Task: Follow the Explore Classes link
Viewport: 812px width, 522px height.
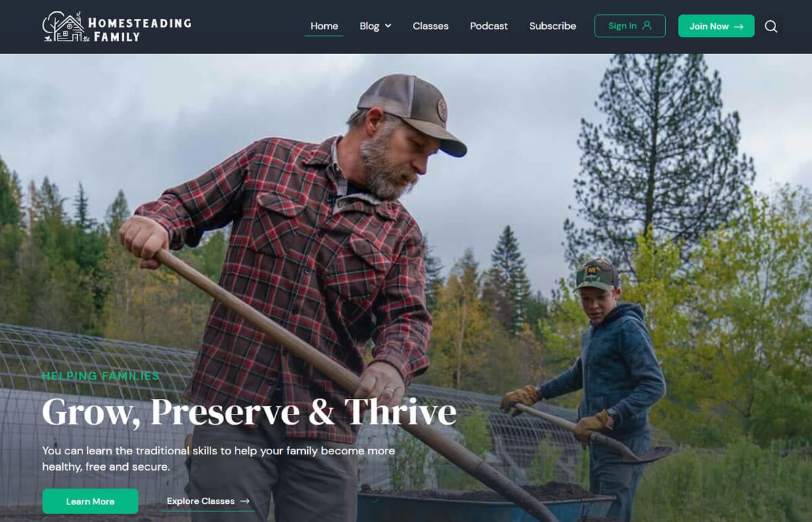Action: pyautogui.click(x=209, y=501)
